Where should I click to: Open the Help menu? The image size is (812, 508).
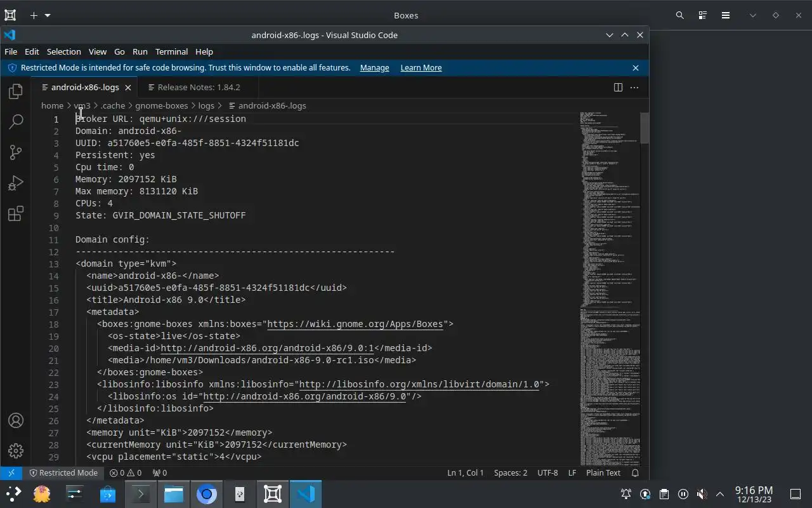204,51
